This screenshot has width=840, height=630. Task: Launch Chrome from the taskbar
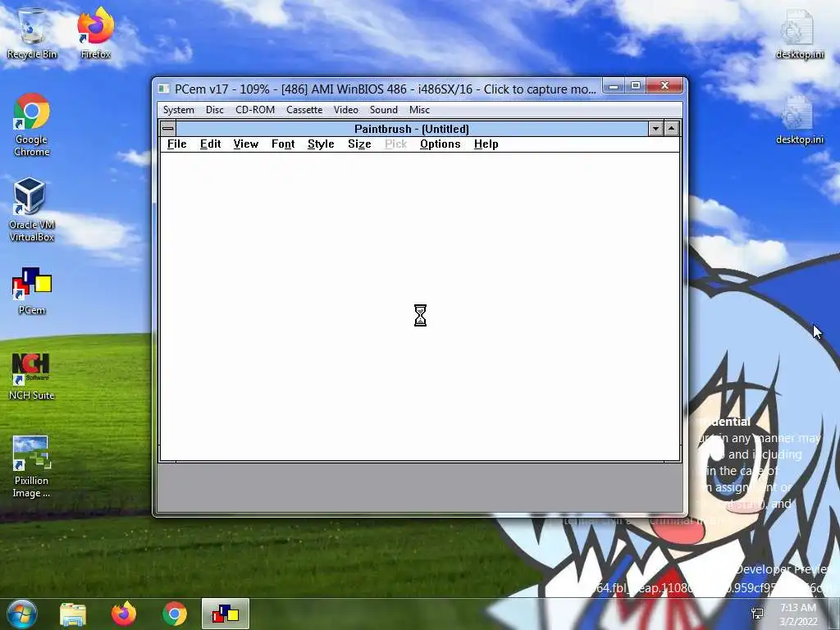click(x=175, y=614)
